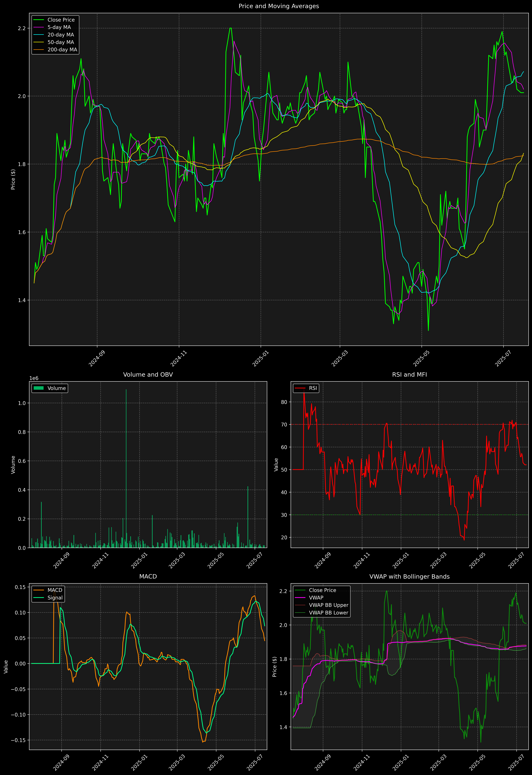The height and width of the screenshot is (775, 532).
Task: Click the 'Volume' y-axis label
Action: pyautogui.click(x=13, y=464)
